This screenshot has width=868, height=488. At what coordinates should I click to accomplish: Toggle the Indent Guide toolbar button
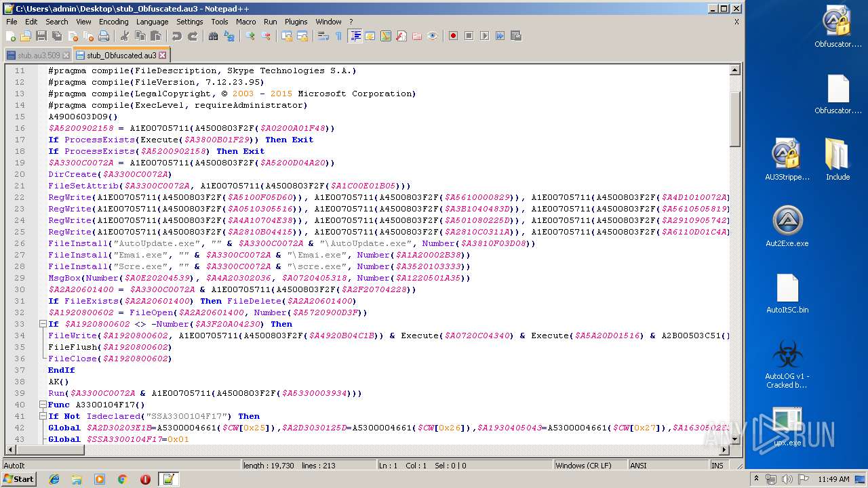tap(354, 36)
